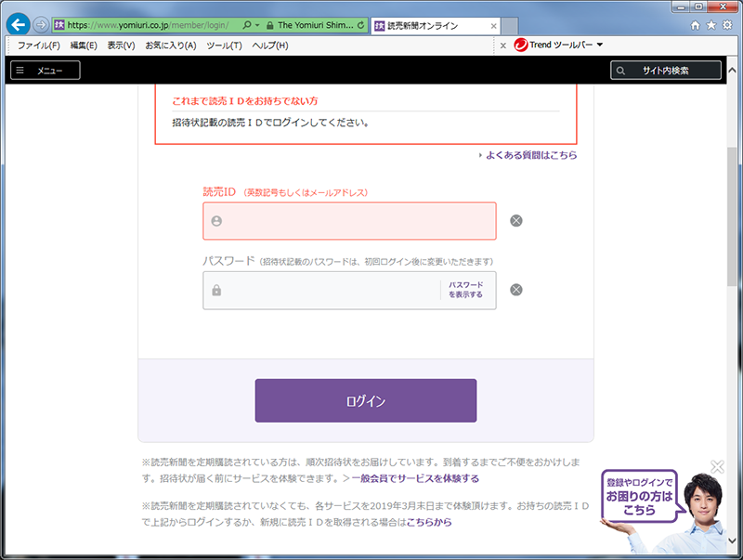
Task: Click the security padlock icon in address bar
Action: (x=269, y=25)
